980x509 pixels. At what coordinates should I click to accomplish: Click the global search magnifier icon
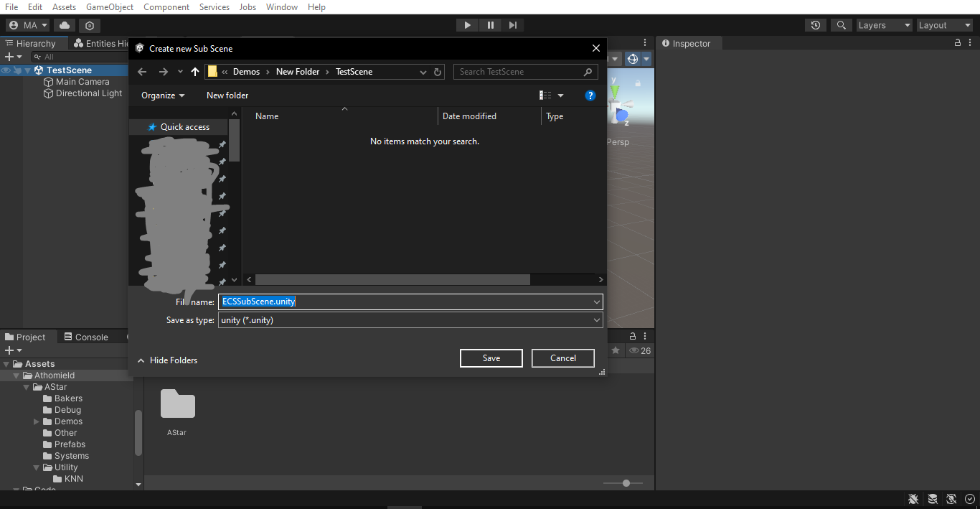[x=841, y=25]
